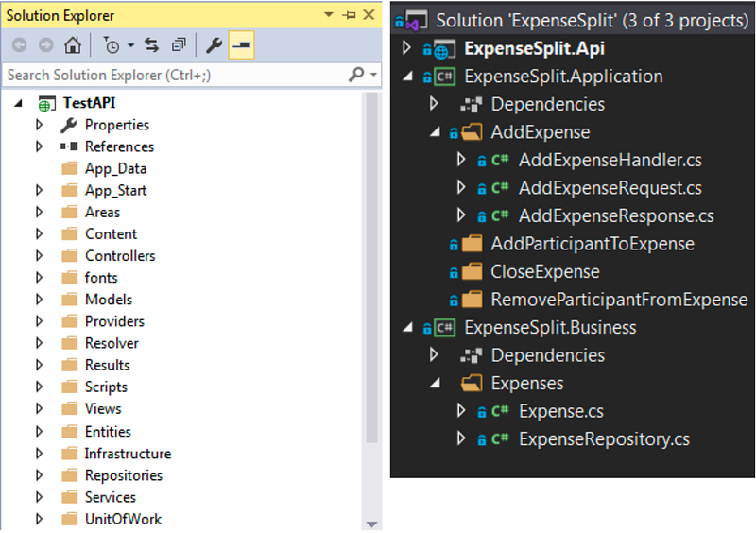This screenshot has height=533, width=756.
Task: Click the Collapse All icon in toolbar
Action: click(179, 45)
